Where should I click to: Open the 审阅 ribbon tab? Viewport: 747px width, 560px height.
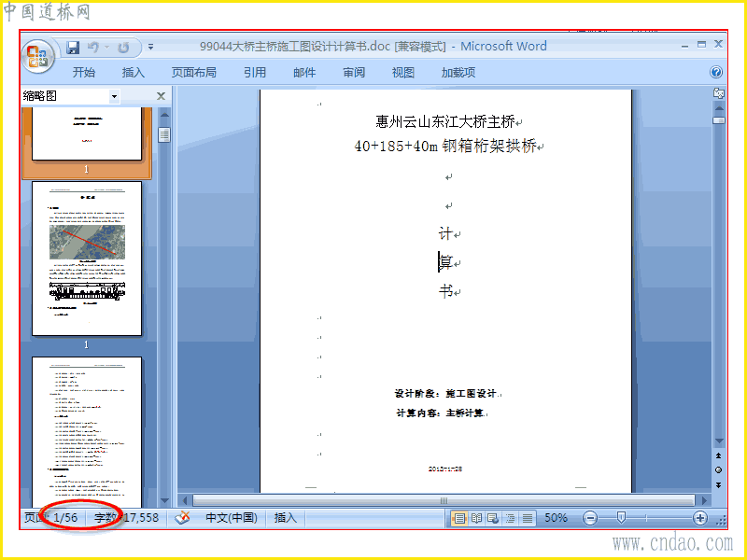click(354, 73)
